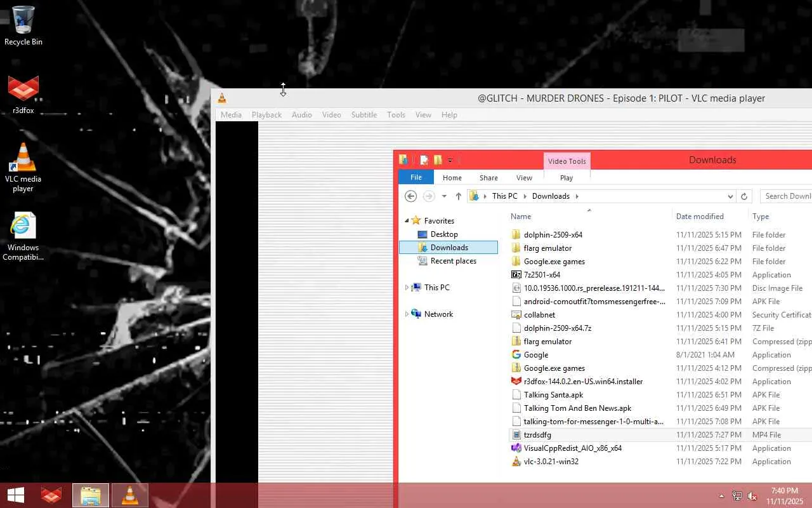This screenshot has width=812, height=508.
Task: Select the Google application icon
Action: [516, 355]
